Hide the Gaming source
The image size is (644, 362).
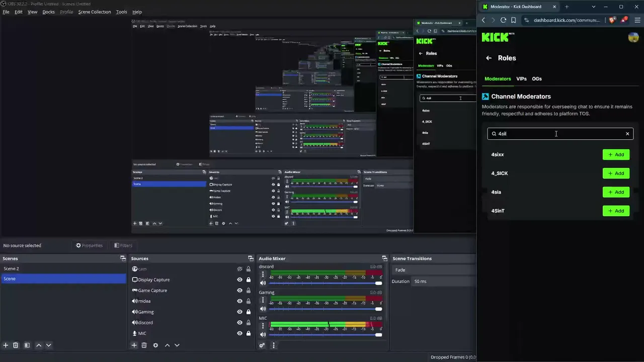pyautogui.click(x=239, y=312)
